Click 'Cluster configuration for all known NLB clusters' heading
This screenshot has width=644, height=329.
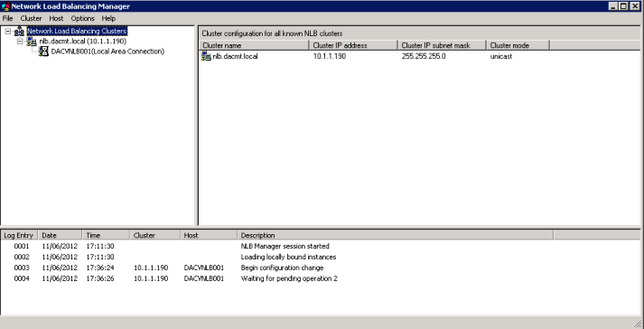tap(272, 33)
